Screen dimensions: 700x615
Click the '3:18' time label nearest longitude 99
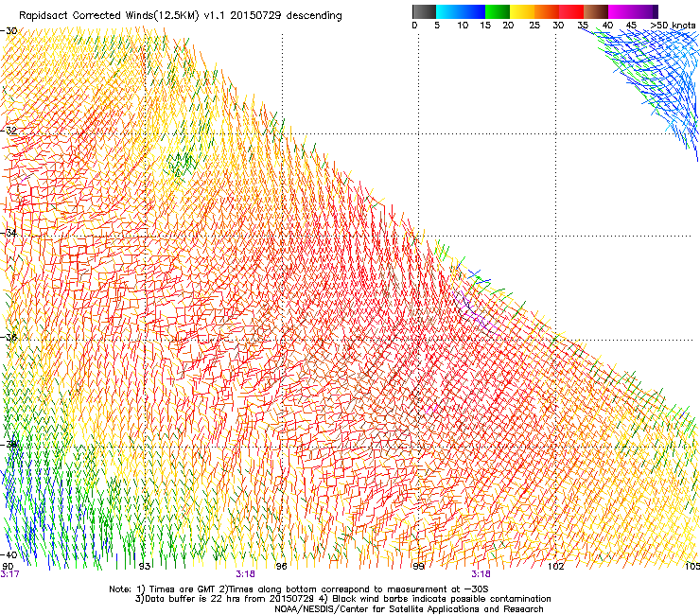tap(481, 574)
